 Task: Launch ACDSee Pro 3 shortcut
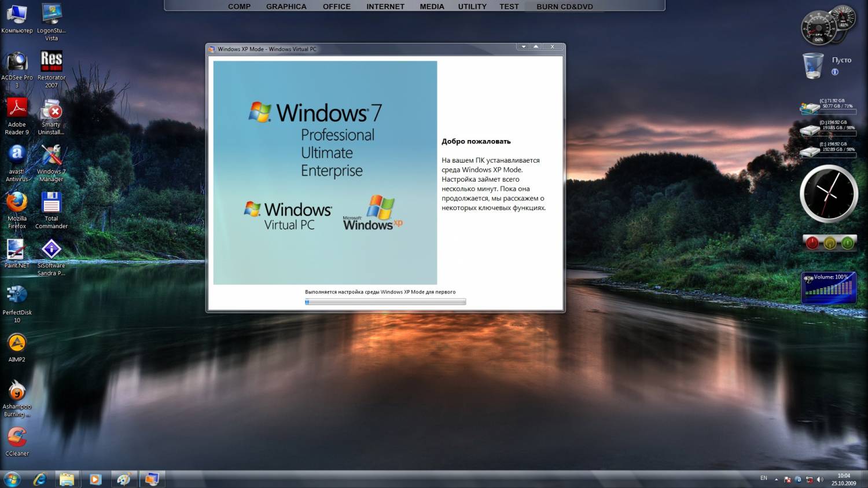17,69
